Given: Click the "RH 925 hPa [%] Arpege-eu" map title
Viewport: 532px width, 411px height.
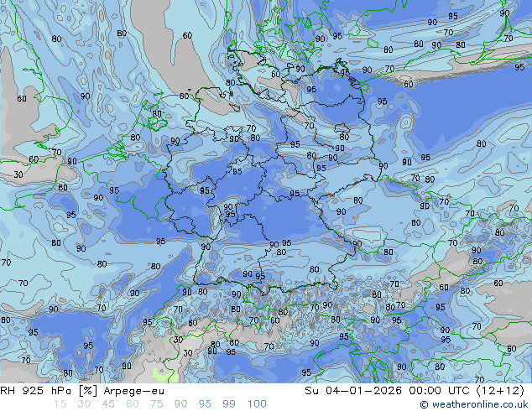Looking at the screenshot, I should point(82,391).
